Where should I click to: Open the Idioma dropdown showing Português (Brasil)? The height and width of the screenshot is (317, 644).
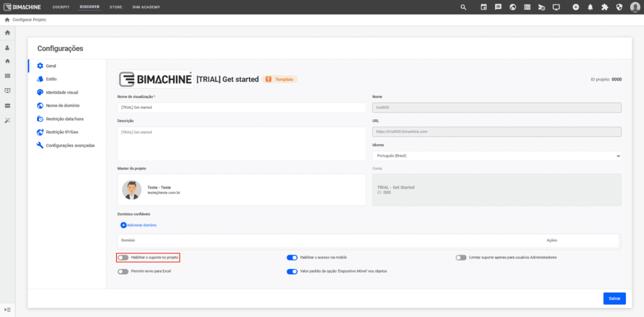pos(497,155)
